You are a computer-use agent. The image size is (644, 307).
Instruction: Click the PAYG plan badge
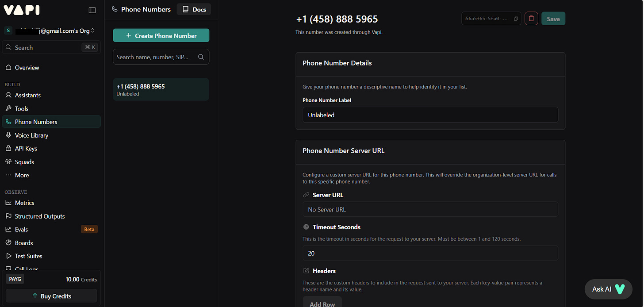click(x=15, y=279)
